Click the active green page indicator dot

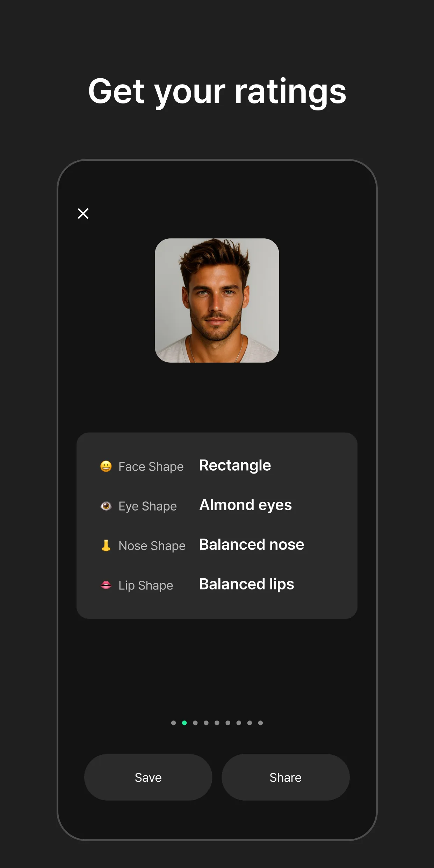[x=184, y=723]
